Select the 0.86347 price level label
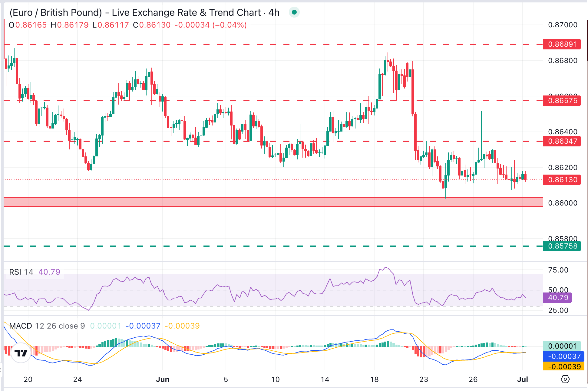The image size is (588, 391). point(562,141)
